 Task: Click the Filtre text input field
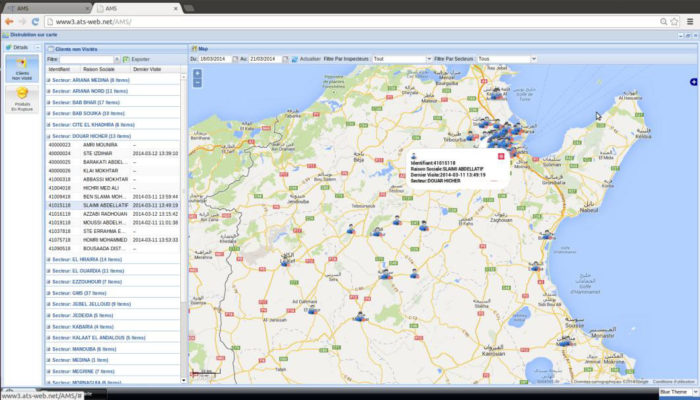click(x=88, y=59)
